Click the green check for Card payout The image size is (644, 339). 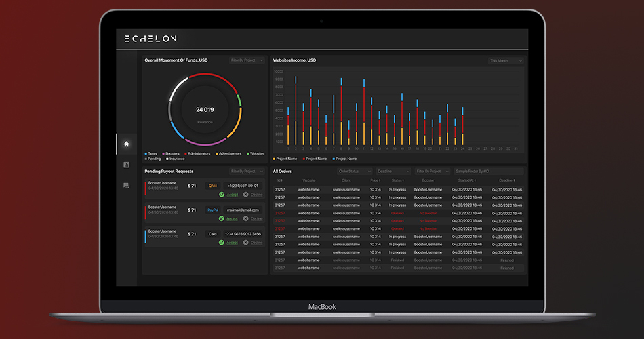pyautogui.click(x=222, y=243)
